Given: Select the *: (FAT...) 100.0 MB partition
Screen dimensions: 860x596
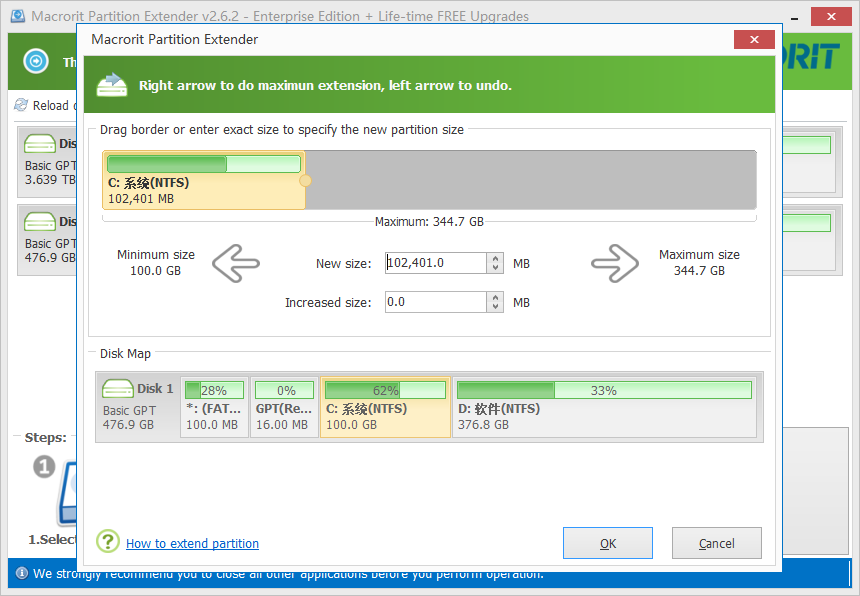Looking at the screenshot, I should (x=214, y=407).
